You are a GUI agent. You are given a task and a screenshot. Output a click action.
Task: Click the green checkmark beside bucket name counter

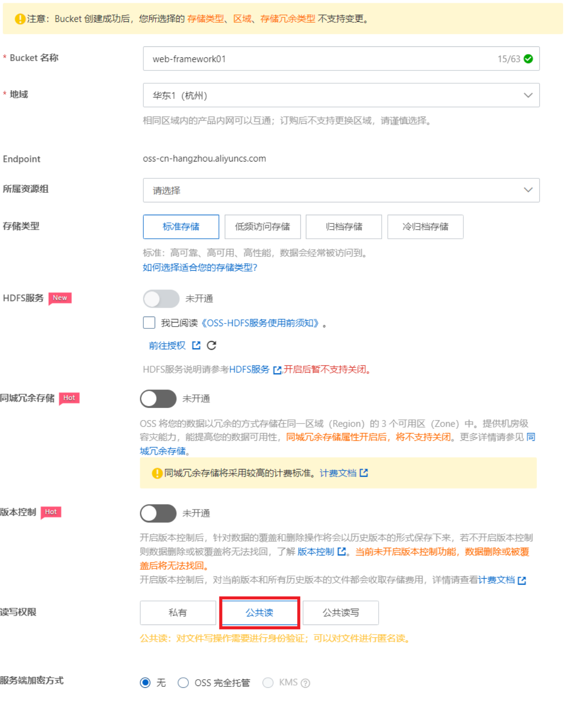point(528,59)
